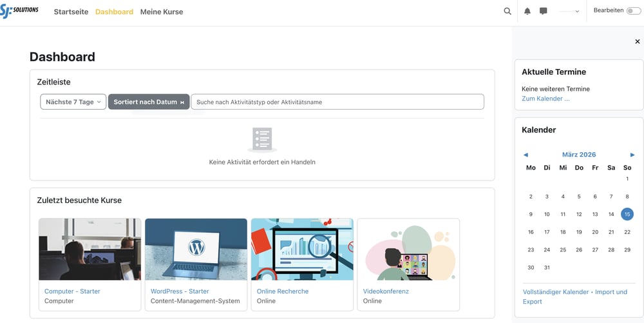Select the Dashboard navigation item

pyautogui.click(x=114, y=12)
